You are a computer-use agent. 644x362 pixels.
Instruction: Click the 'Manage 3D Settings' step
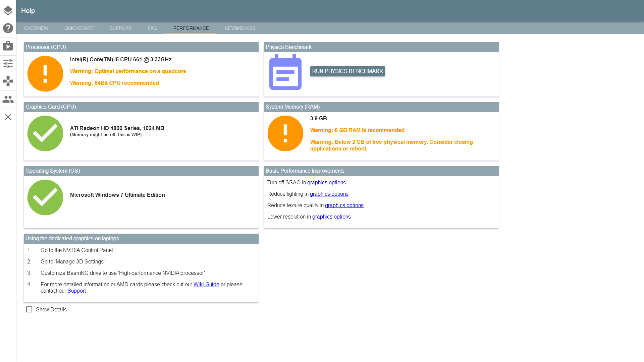[72, 261]
